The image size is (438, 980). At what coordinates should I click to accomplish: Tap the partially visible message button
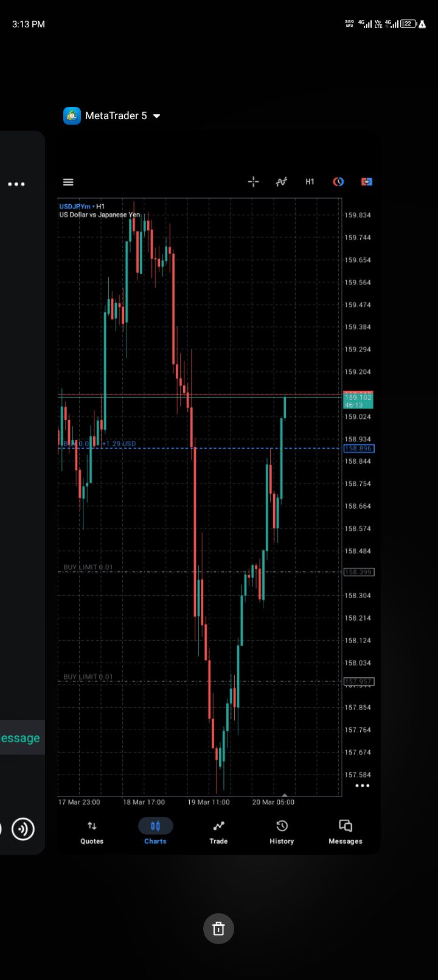[x=21, y=737]
